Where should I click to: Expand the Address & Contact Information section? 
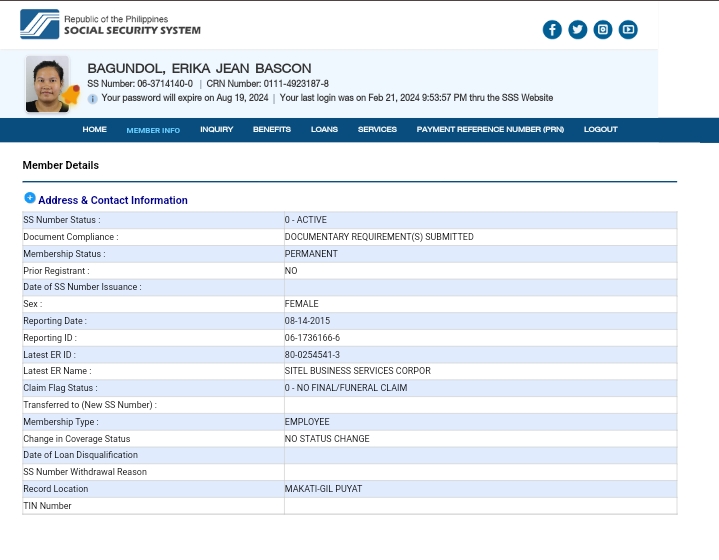[29, 198]
